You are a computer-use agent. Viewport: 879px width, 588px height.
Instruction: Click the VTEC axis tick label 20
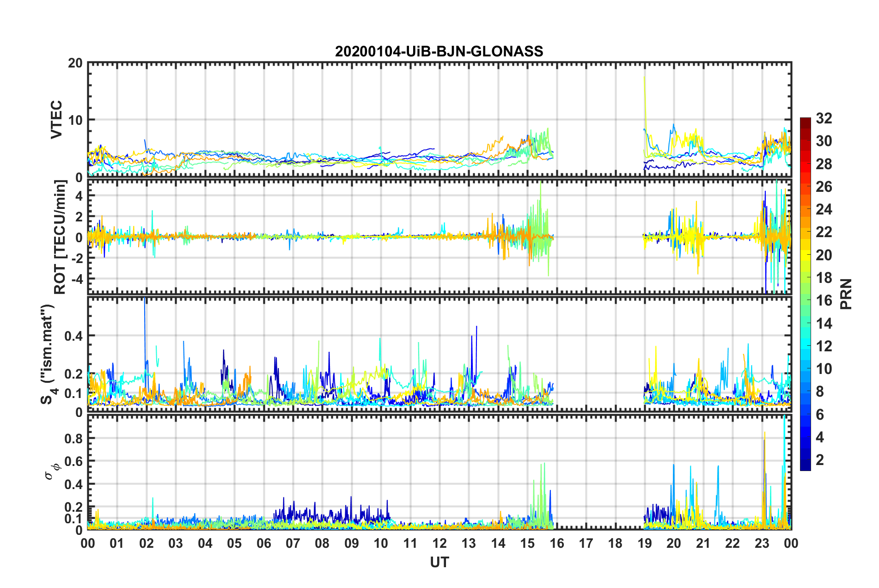75,63
